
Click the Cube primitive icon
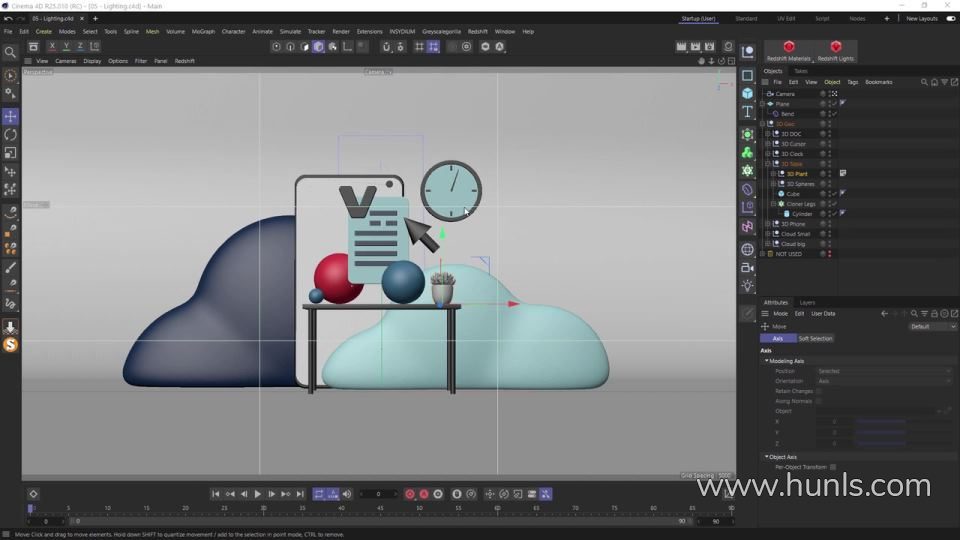747,93
